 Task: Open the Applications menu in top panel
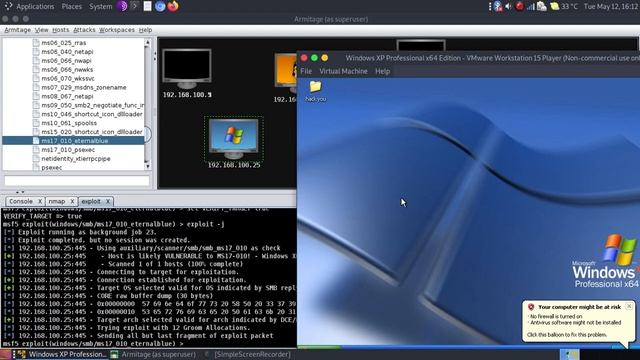tap(35, 6)
